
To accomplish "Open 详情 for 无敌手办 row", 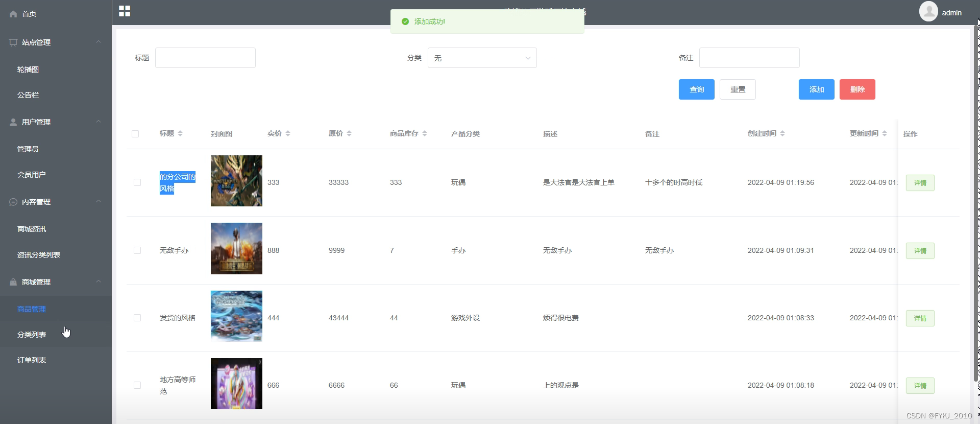I will pyautogui.click(x=920, y=251).
